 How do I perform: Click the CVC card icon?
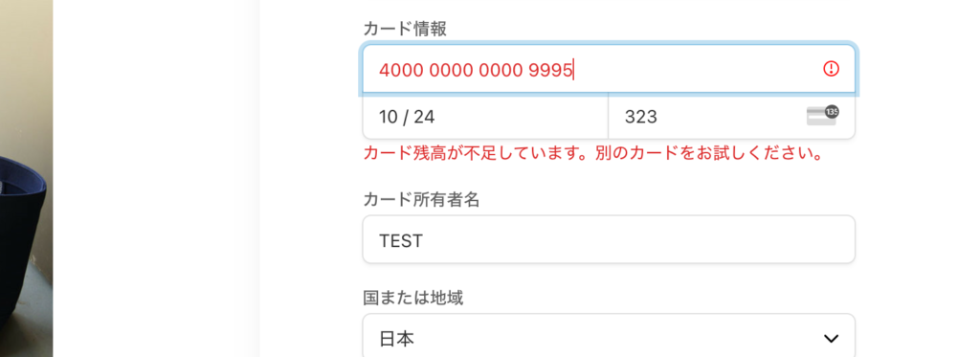pos(822,116)
